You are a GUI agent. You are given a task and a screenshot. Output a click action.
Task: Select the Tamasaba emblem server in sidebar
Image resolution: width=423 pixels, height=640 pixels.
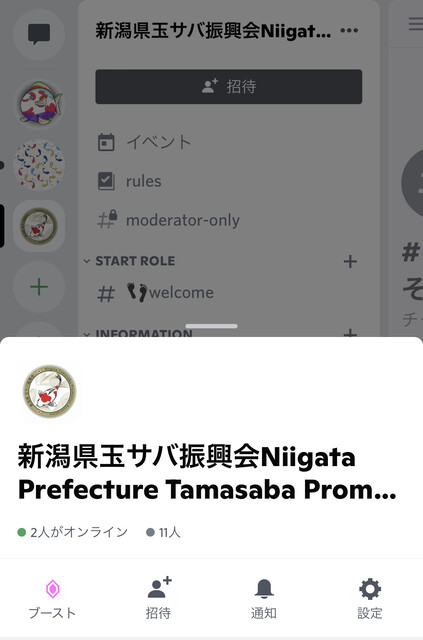(x=39, y=226)
